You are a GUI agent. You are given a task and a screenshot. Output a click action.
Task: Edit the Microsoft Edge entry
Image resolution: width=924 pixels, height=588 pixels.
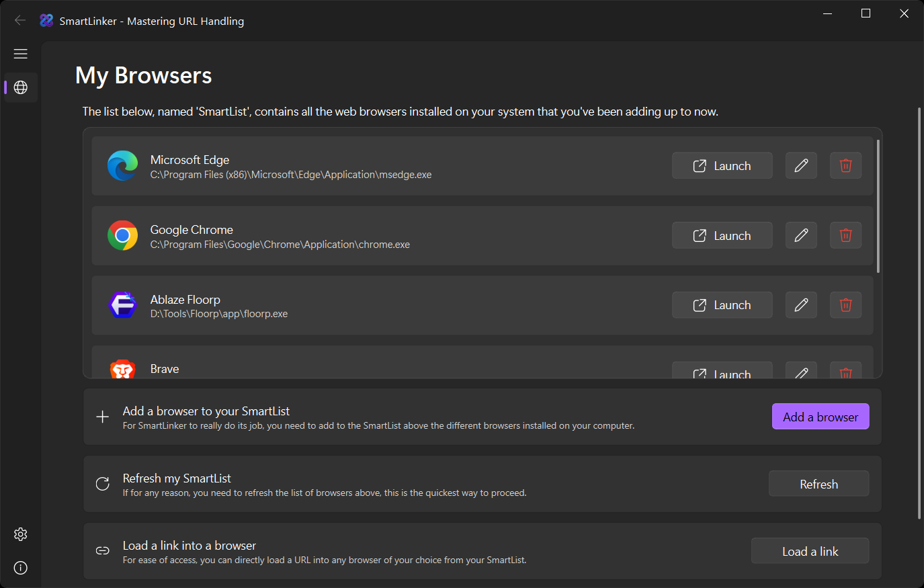pyautogui.click(x=801, y=165)
